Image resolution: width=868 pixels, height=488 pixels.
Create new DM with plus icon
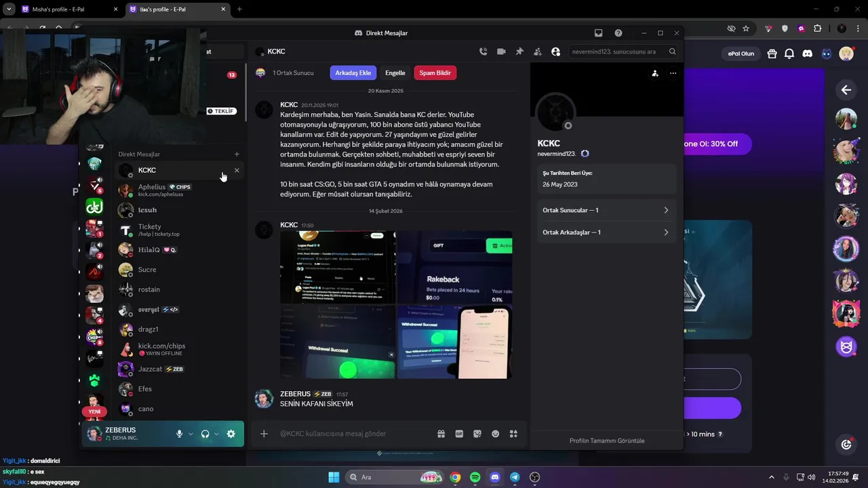point(237,154)
